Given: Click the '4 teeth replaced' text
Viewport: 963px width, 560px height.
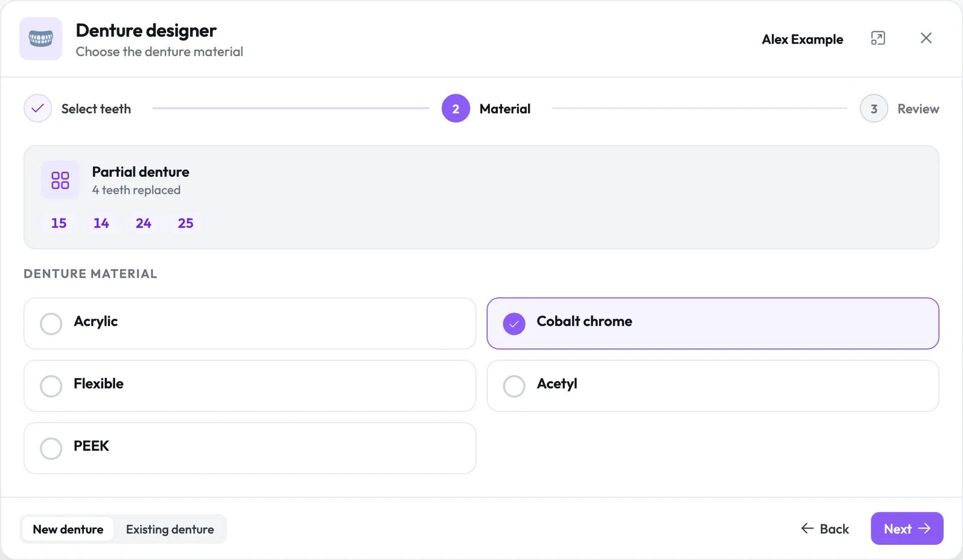Looking at the screenshot, I should pyautogui.click(x=136, y=190).
